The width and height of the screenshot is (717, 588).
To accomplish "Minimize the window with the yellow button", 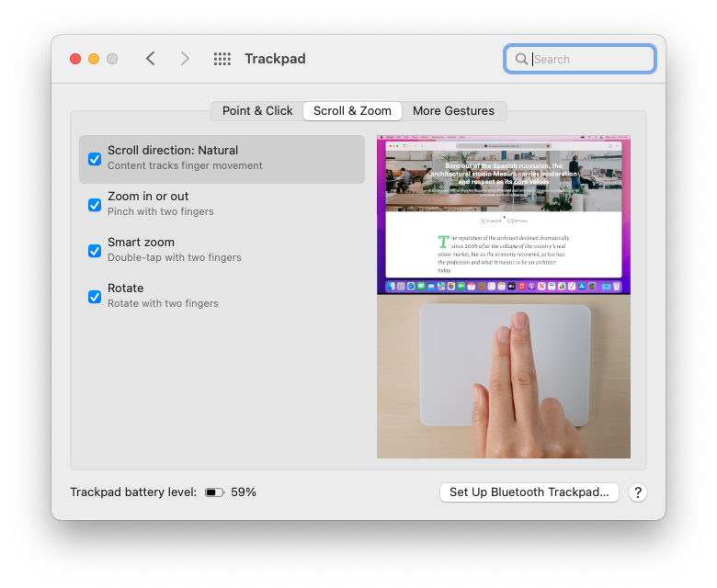I will (94, 59).
